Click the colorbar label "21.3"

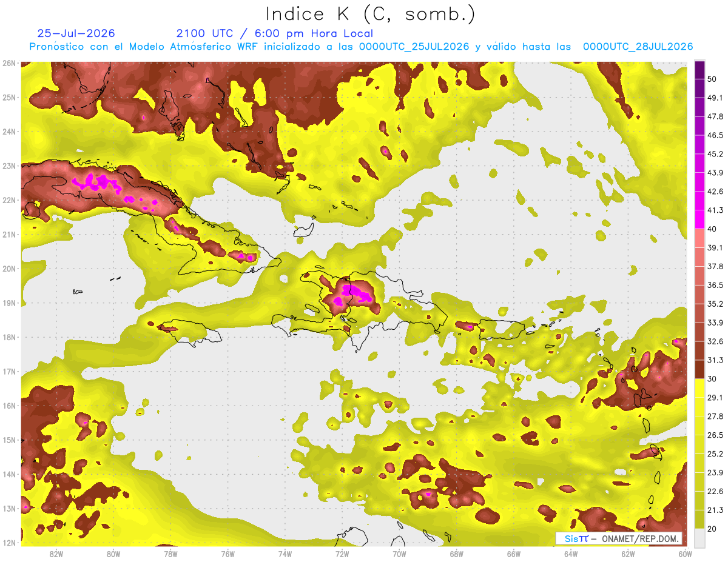(715, 510)
